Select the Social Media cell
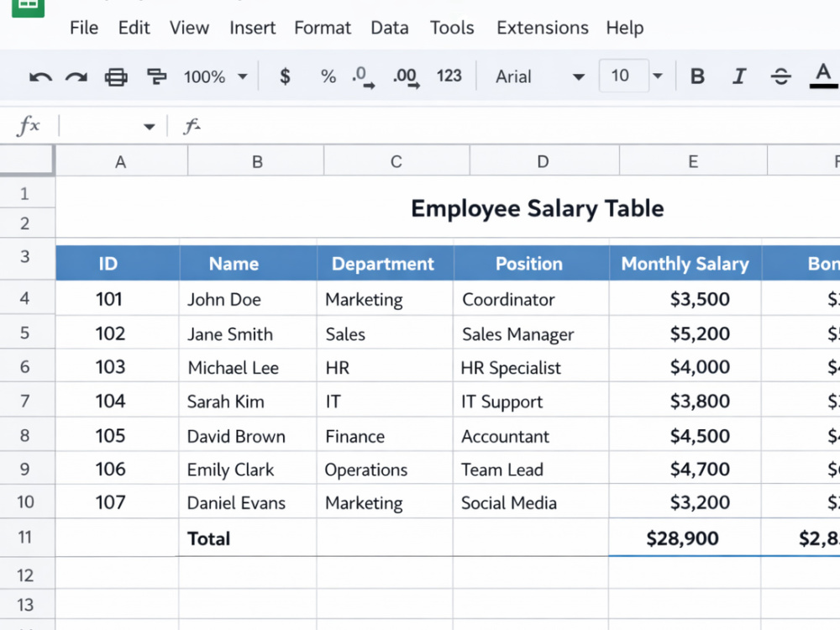Image resolution: width=840 pixels, height=630 pixels. coord(531,502)
